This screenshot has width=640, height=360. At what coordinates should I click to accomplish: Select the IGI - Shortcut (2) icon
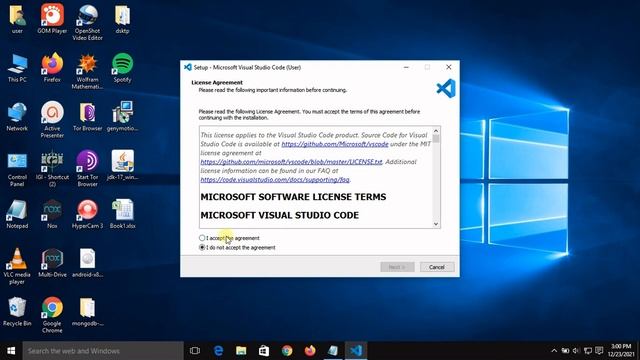click(x=52, y=169)
